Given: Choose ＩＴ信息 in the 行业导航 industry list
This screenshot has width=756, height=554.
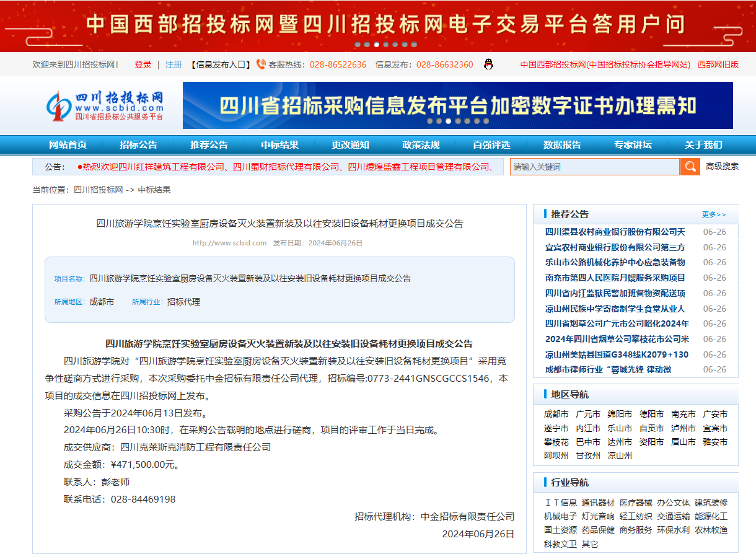Looking at the screenshot, I should coord(560,503).
